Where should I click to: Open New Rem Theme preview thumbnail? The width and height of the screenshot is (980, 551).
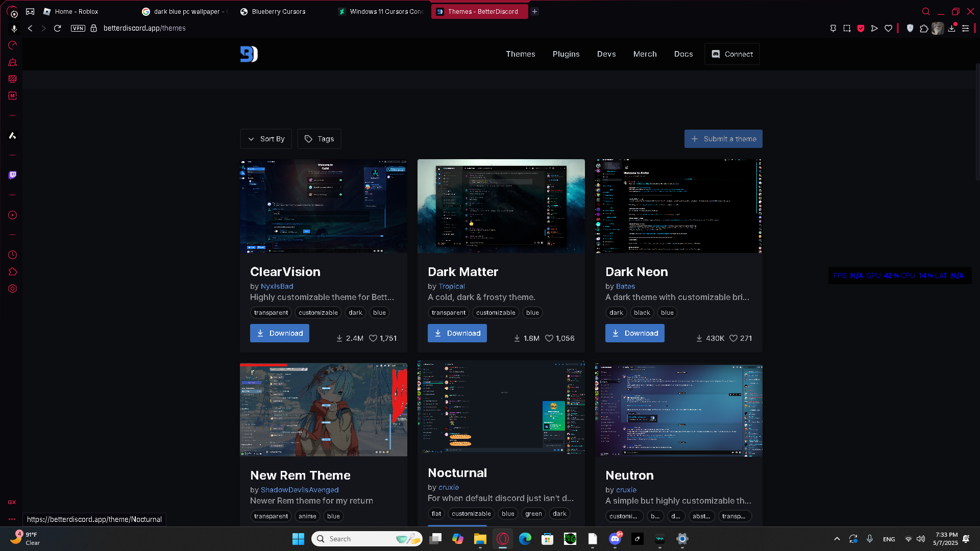(x=324, y=410)
